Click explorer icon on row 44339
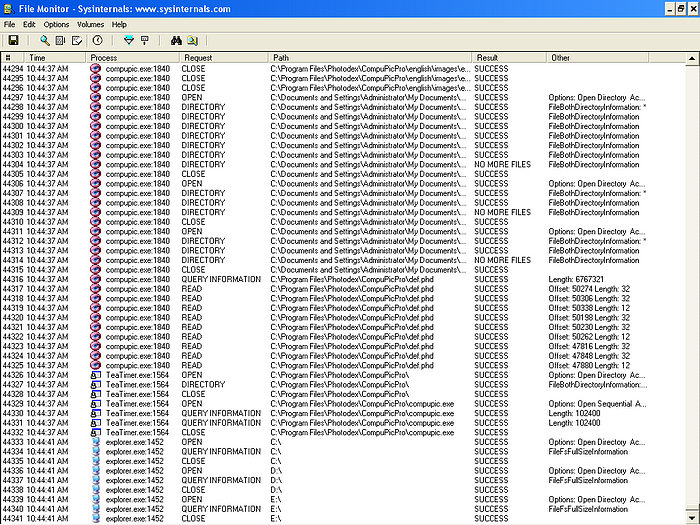This screenshot has width=700, height=525. 96,499
